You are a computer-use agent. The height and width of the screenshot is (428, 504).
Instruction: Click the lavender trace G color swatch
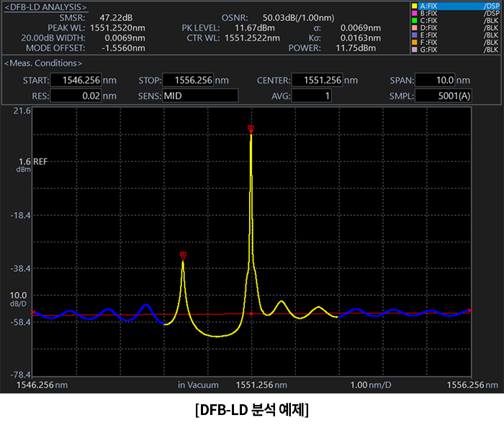coord(415,50)
